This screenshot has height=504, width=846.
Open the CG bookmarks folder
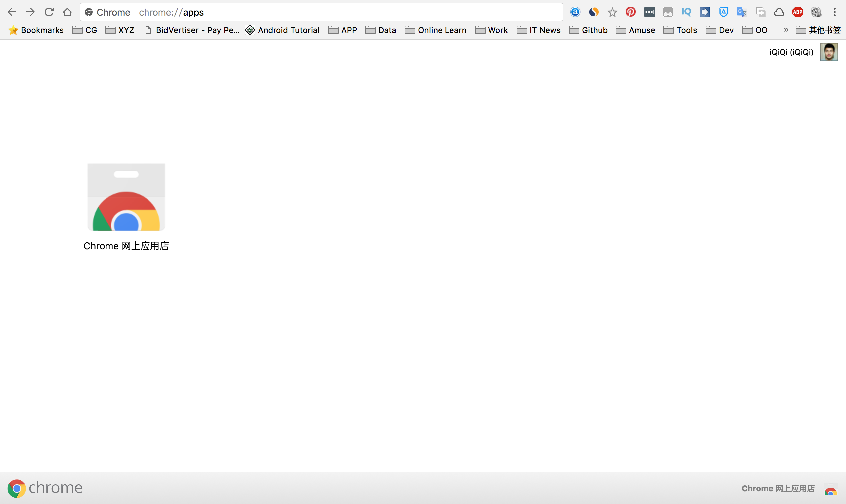[x=85, y=30]
